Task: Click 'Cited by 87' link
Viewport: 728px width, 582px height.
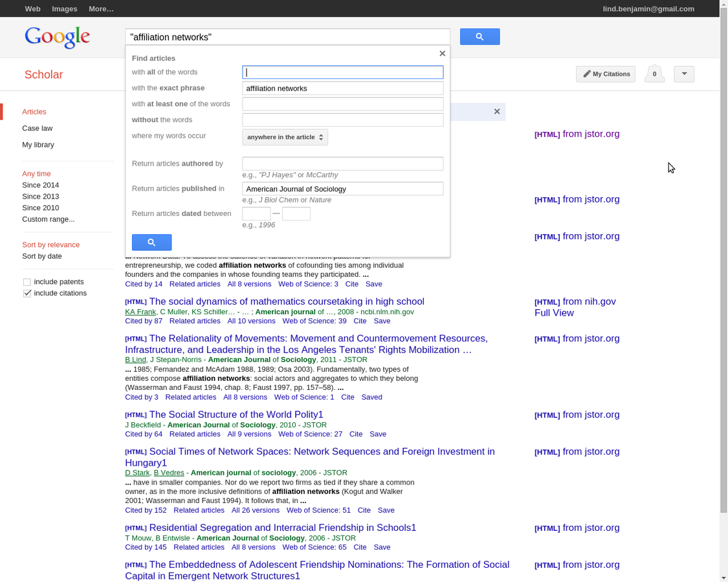Action: [144, 321]
